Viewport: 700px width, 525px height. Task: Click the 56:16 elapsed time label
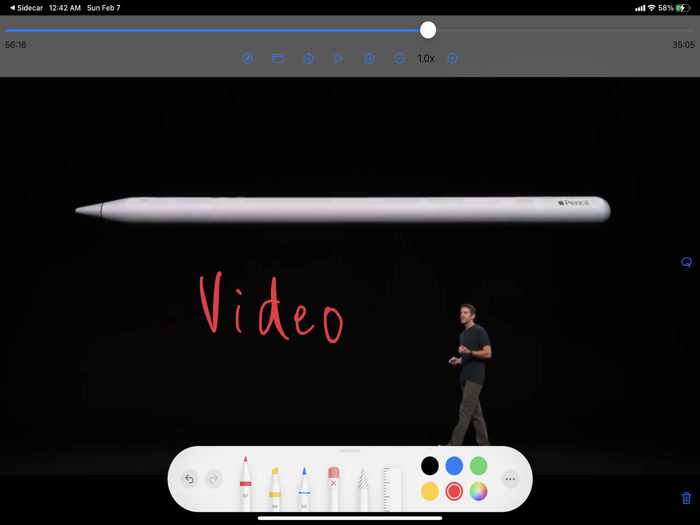[16, 45]
